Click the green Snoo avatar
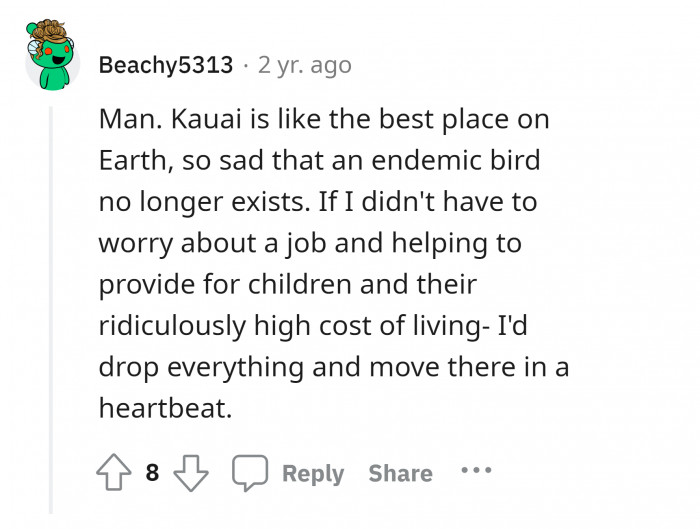700x529 pixels. [x=52, y=56]
